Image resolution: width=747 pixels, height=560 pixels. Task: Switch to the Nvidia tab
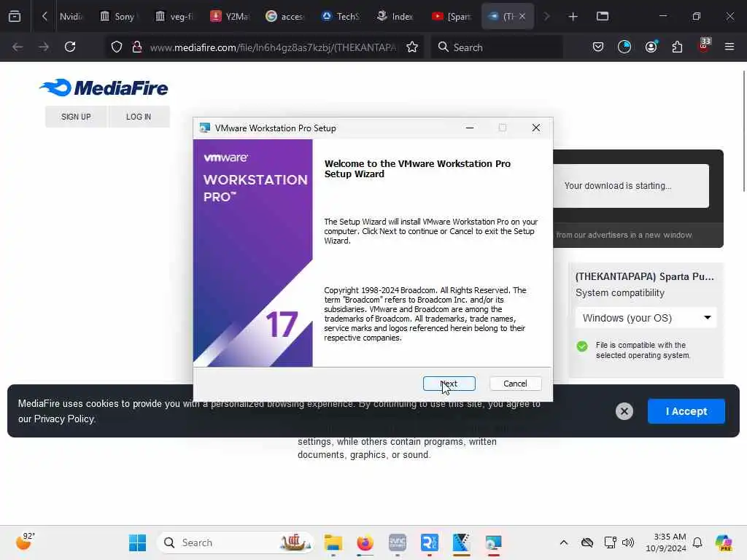point(72,16)
